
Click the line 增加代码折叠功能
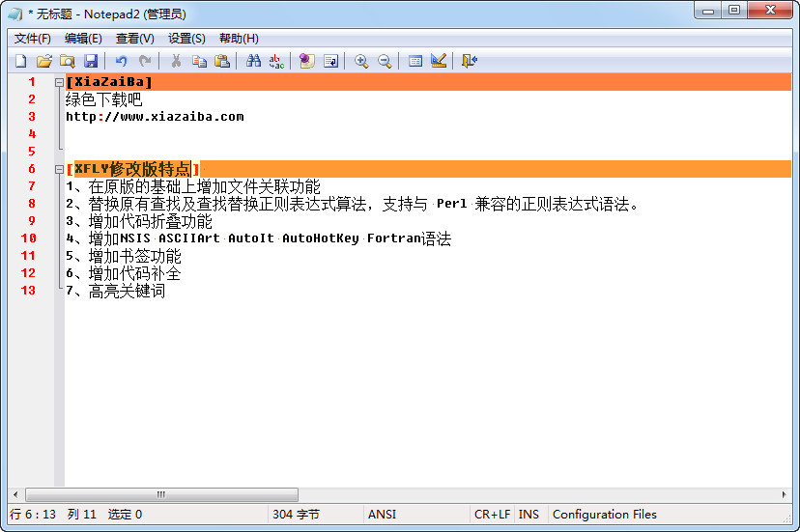(x=139, y=221)
